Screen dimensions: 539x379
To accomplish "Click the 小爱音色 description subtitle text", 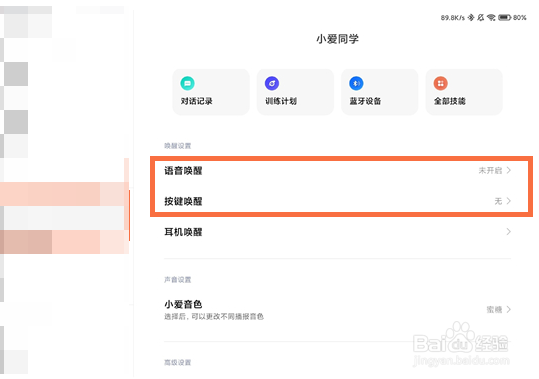I will [x=214, y=316].
